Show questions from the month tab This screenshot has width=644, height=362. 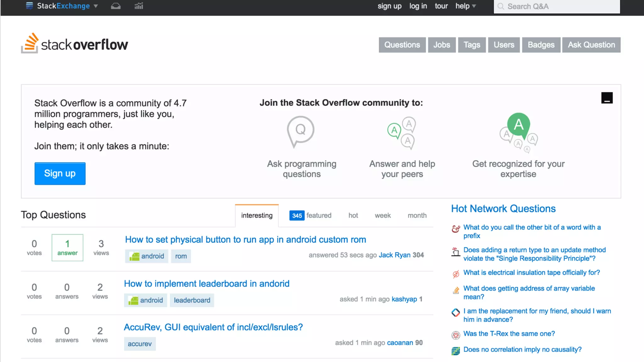pos(417,215)
